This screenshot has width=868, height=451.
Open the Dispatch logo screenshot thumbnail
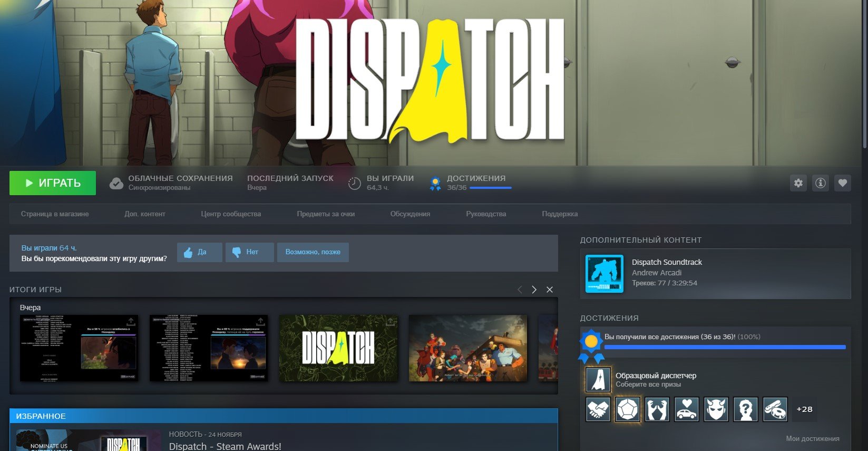coord(338,348)
